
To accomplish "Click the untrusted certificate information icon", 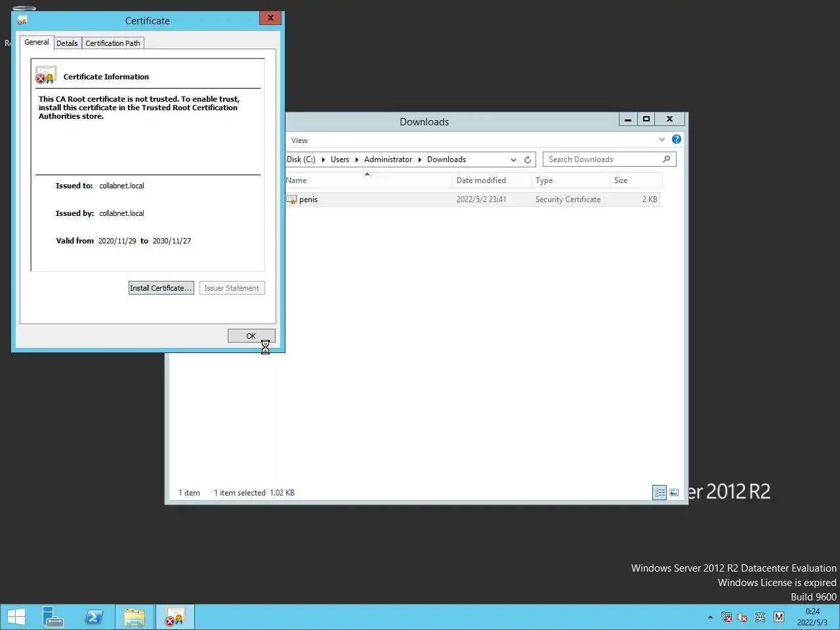I will tap(45, 75).
